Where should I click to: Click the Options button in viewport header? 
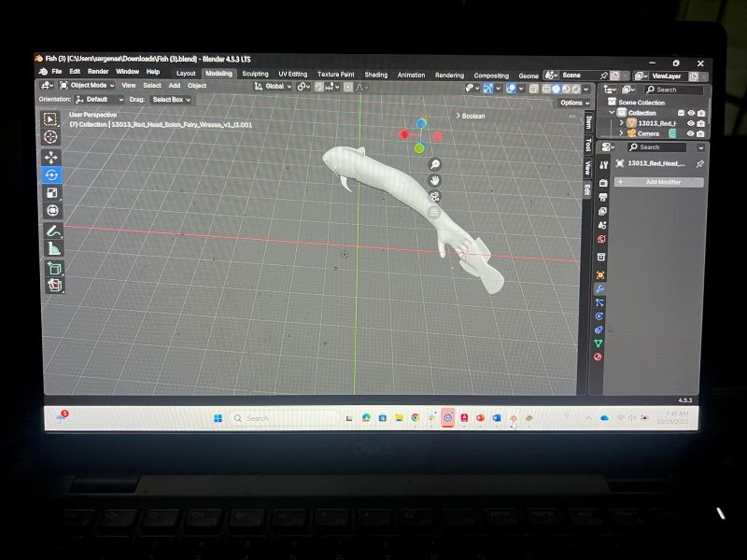(x=571, y=103)
